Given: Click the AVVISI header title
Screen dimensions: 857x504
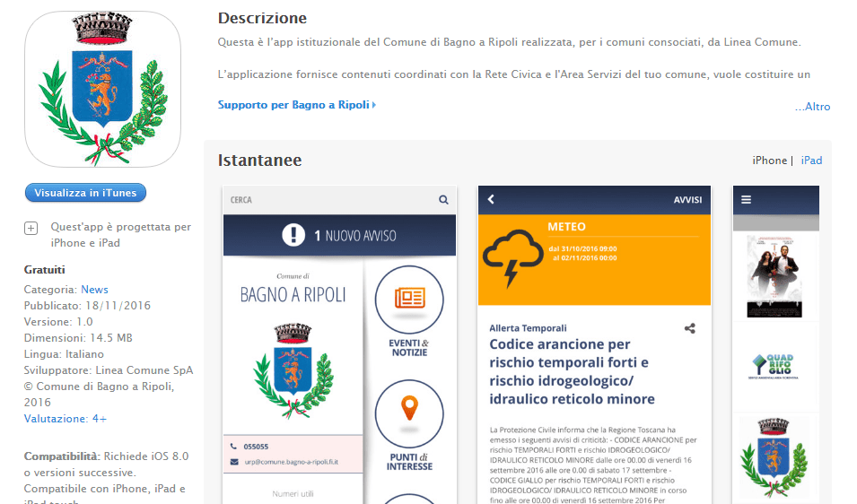Looking at the screenshot, I should tap(687, 200).
